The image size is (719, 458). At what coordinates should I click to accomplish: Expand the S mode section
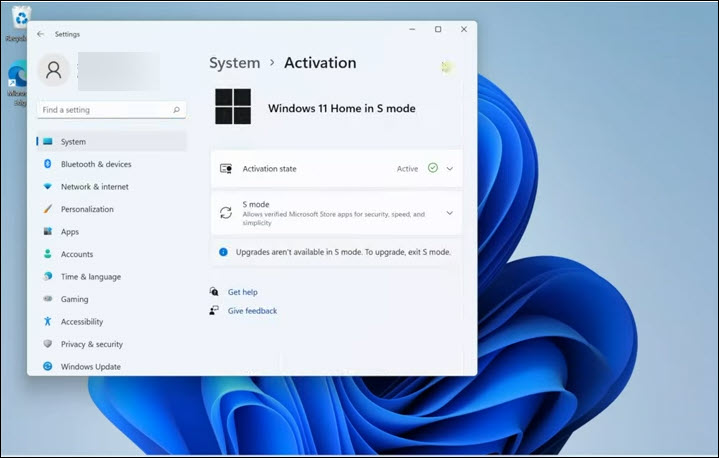449,213
